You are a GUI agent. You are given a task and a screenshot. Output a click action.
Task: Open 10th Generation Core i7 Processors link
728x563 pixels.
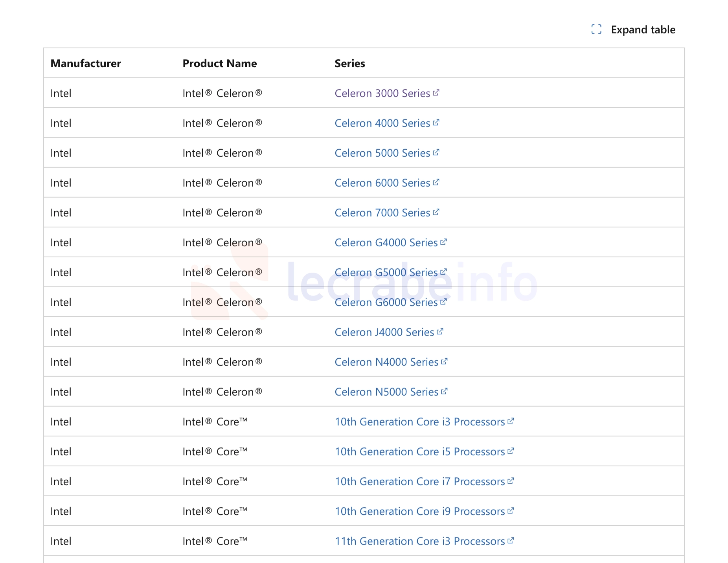(x=419, y=482)
